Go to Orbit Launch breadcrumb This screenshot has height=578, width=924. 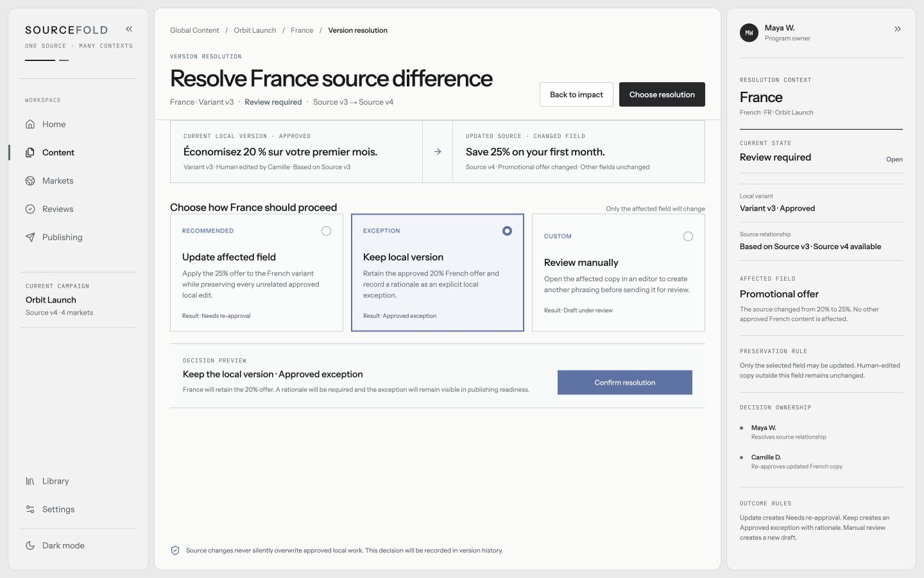[x=255, y=30]
